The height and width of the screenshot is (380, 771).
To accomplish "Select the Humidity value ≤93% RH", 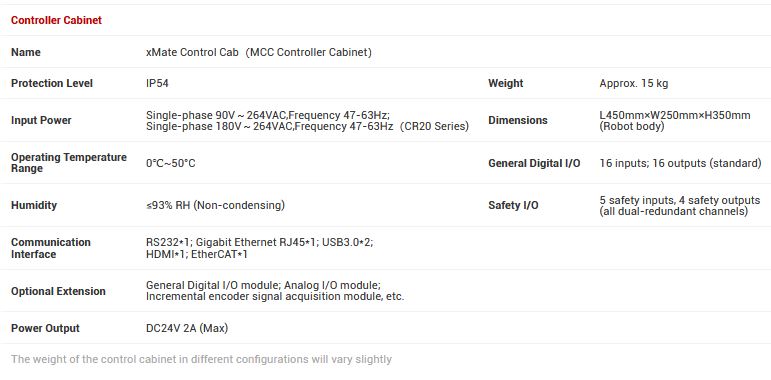I will pos(215,205).
